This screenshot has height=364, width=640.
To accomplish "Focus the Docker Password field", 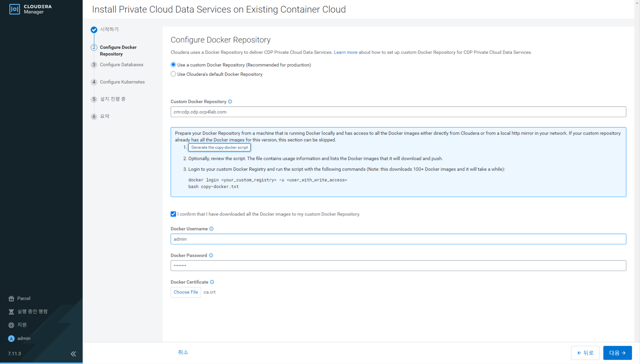I will pos(398,265).
